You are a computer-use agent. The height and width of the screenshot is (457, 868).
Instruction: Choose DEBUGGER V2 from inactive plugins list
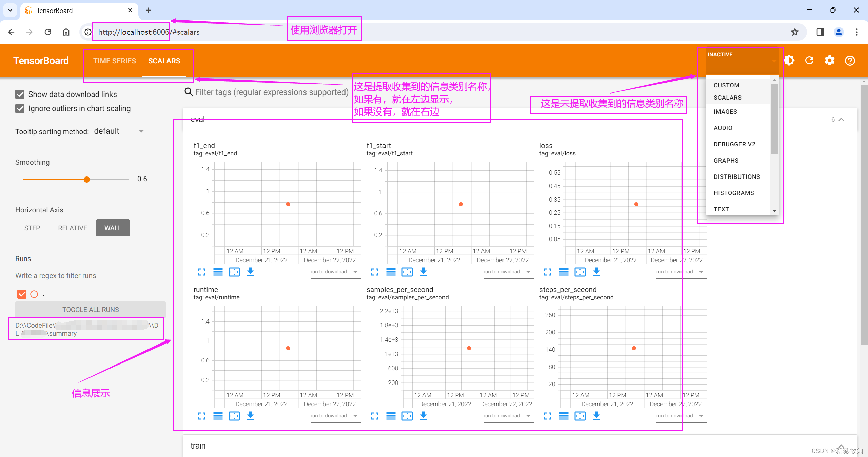[x=738, y=144]
